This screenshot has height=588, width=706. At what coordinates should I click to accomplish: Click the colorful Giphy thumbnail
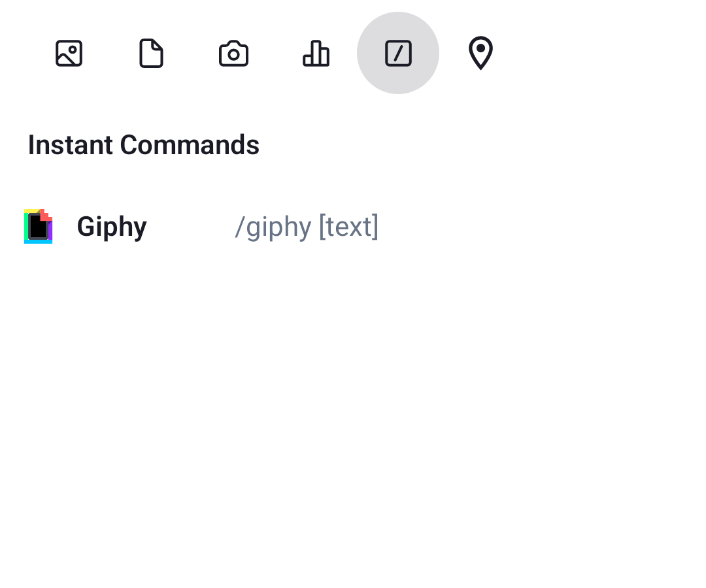38,225
